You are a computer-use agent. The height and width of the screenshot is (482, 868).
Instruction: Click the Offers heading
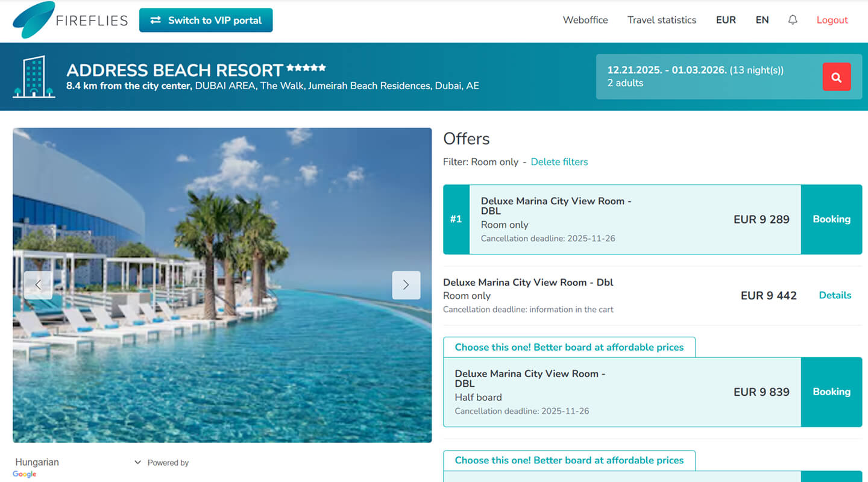[466, 139]
